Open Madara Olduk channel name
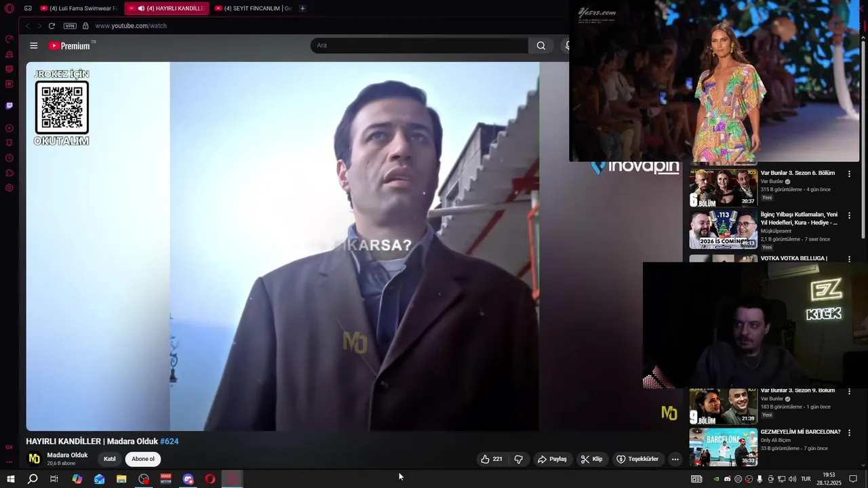 click(67, 455)
